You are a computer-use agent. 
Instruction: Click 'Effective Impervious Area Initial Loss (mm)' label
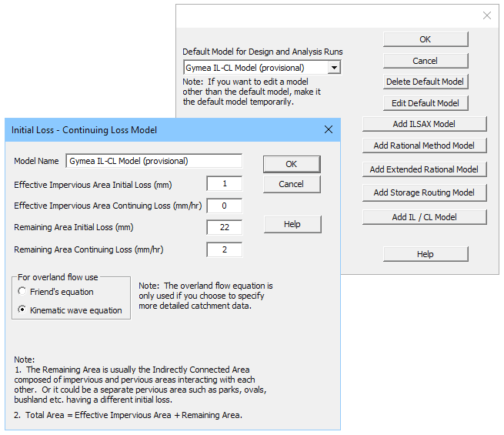93,185
